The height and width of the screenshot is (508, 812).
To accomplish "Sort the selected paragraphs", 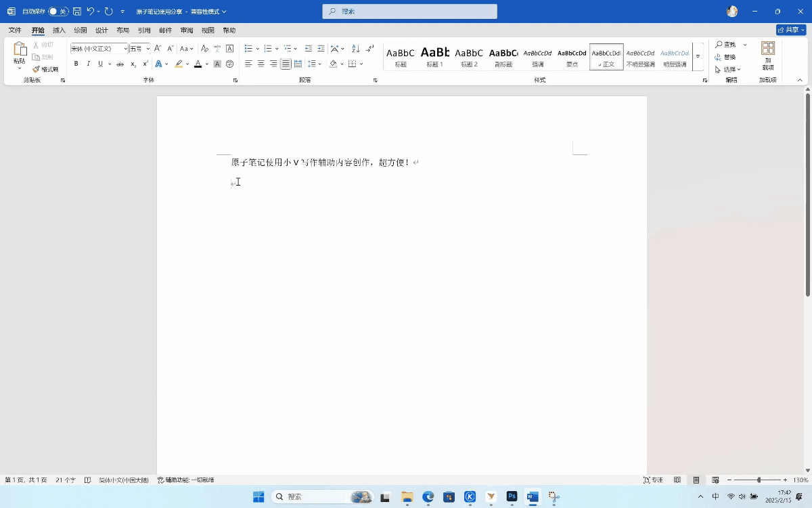I will [x=356, y=49].
